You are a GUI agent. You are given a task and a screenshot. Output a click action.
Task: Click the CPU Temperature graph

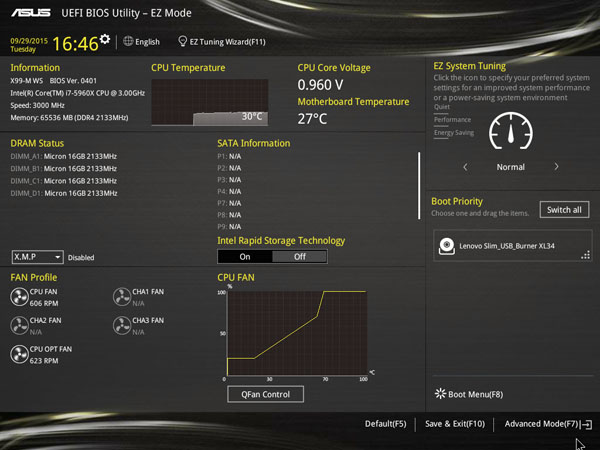(x=210, y=102)
